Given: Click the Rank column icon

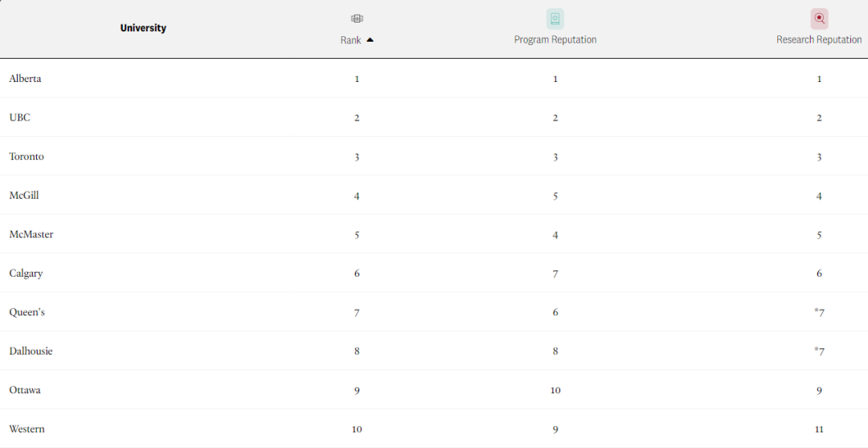Looking at the screenshot, I should 357,18.
